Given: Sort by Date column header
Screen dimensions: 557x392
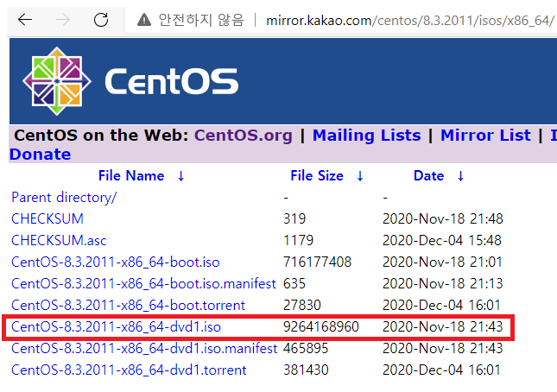Looking at the screenshot, I should click(x=429, y=176).
